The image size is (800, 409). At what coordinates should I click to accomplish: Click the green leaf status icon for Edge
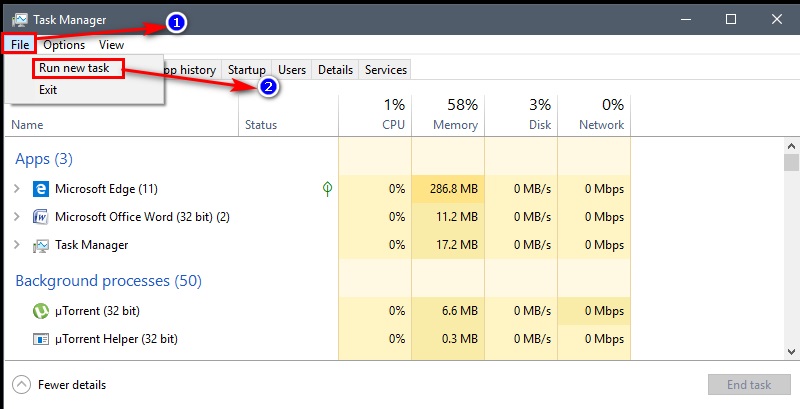click(328, 189)
